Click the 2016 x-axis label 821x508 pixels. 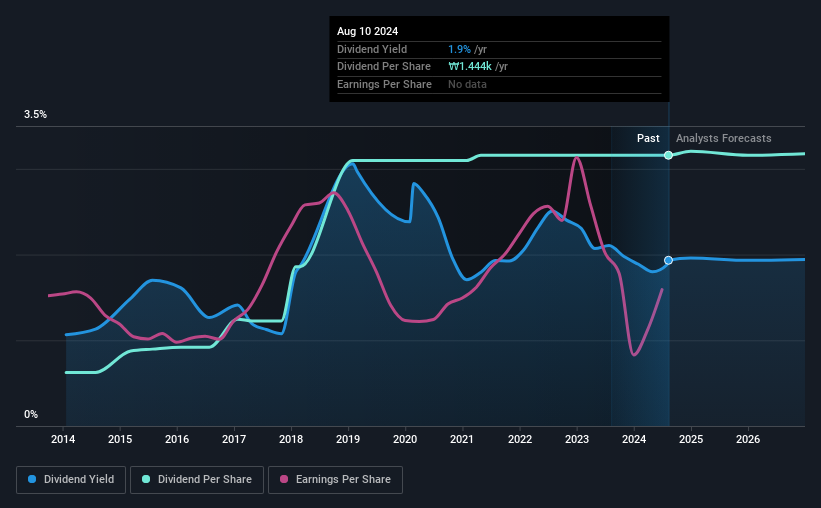(x=177, y=439)
